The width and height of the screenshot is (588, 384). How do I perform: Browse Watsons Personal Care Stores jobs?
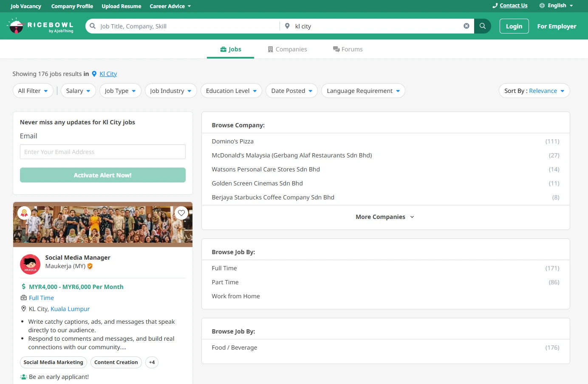[385, 169]
